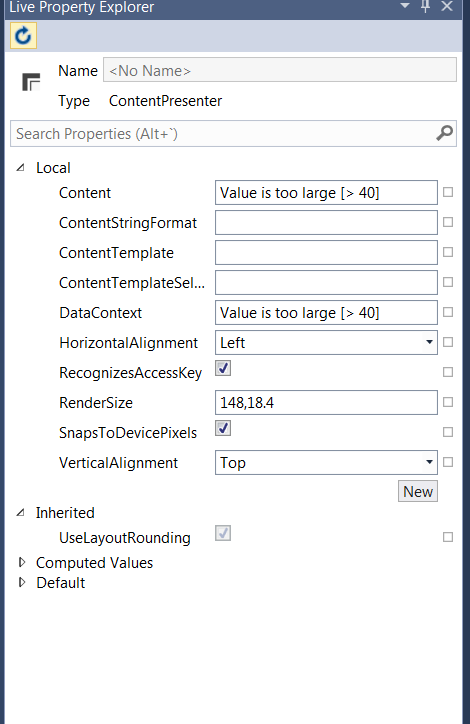
Task: Click the marker square beside DataContext
Action: [448, 312]
